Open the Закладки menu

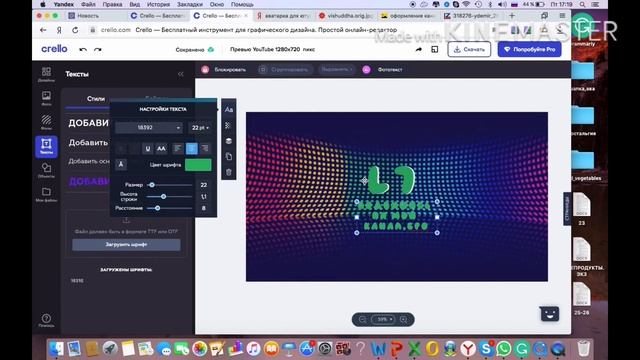click(x=190, y=4)
